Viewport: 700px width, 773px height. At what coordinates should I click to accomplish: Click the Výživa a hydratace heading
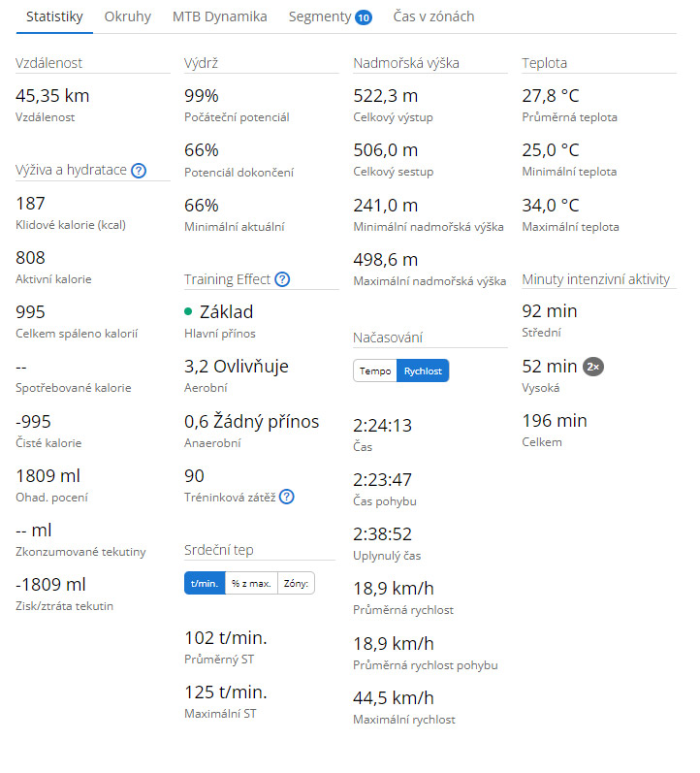click(x=71, y=171)
